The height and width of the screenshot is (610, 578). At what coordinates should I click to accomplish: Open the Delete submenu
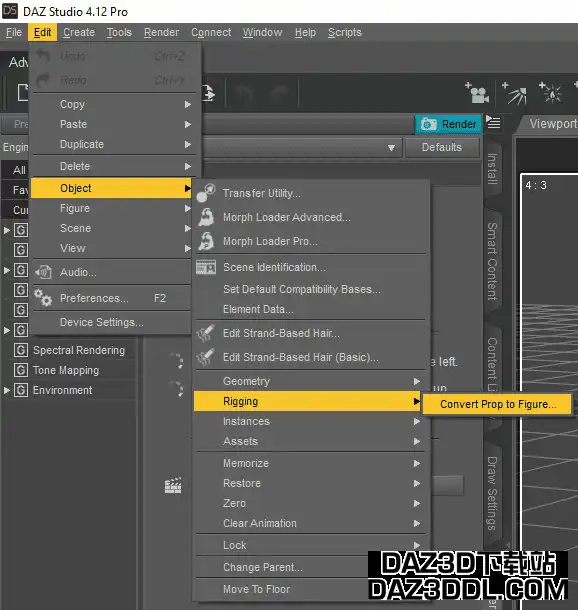[x=111, y=166]
